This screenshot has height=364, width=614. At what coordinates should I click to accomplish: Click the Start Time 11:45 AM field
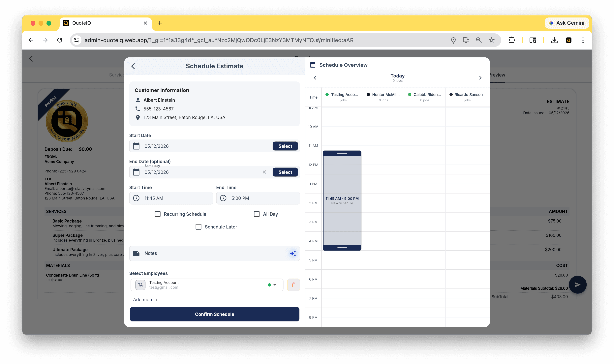point(171,198)
